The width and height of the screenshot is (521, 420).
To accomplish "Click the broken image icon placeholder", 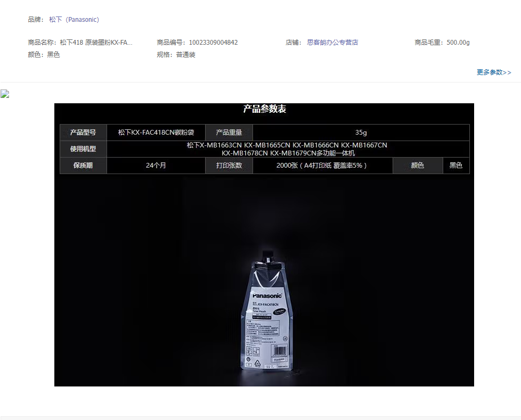I will click(x=5, y=94).
